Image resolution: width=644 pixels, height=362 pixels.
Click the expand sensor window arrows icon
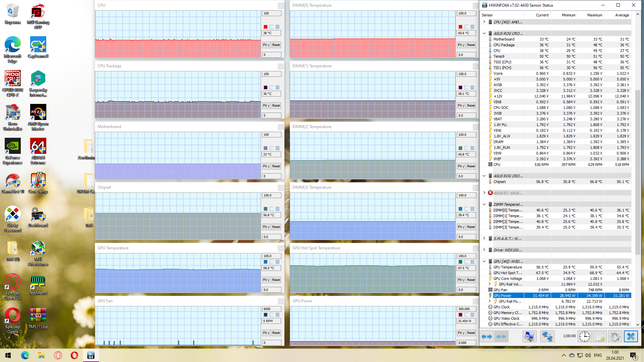(x=487, y=336)
